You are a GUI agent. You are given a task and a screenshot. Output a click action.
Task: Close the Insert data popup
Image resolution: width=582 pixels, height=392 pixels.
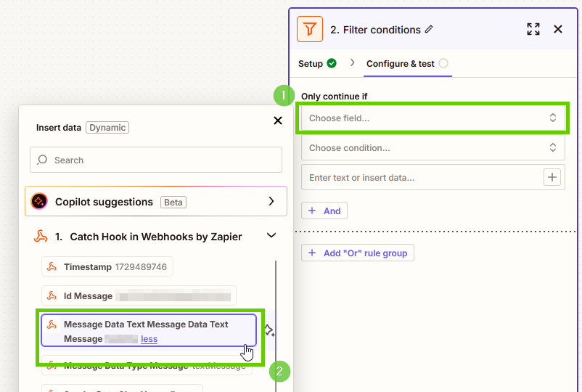coord(277,121)
